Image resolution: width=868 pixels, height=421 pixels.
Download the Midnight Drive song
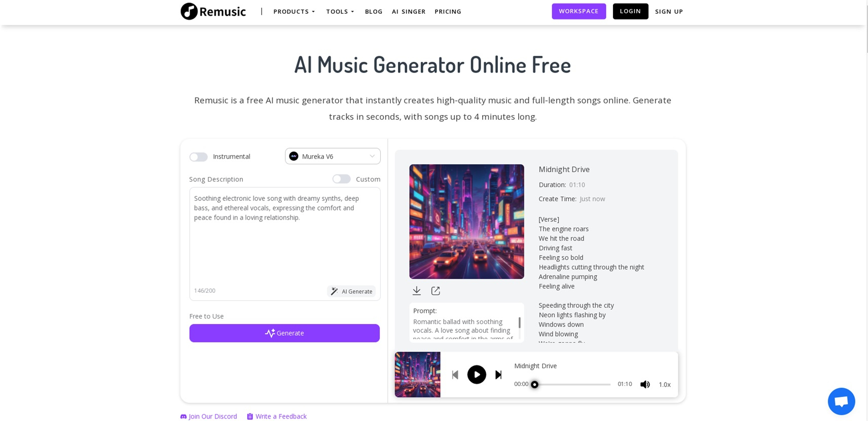click(x=416, y=291)
